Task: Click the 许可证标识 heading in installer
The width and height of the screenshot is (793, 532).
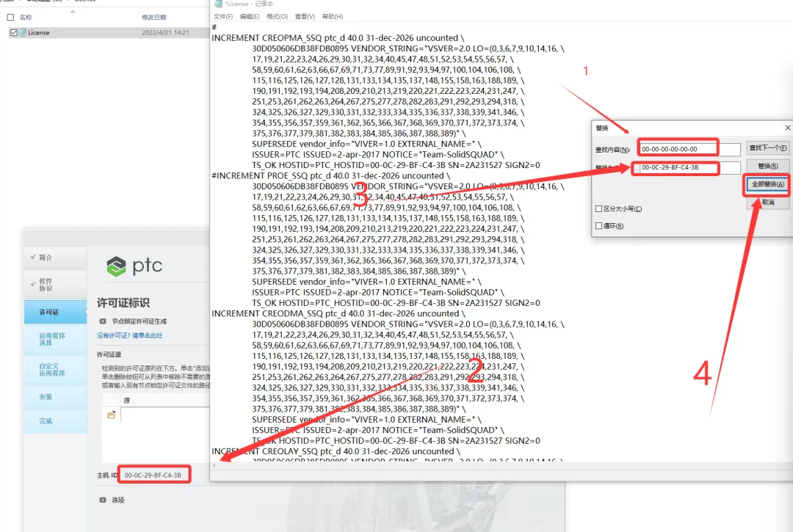Action: point(123,302)
